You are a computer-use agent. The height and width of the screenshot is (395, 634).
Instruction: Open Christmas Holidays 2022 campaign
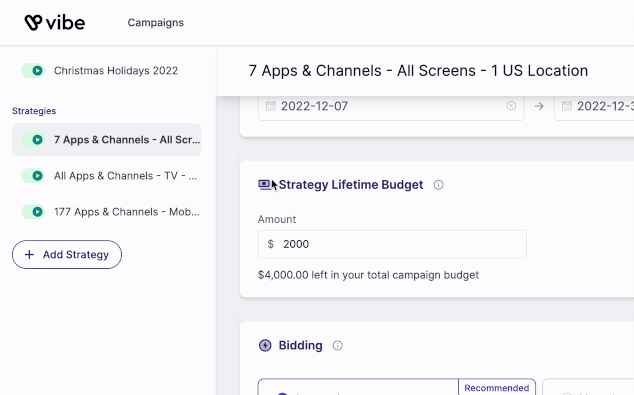click(116, 71)
